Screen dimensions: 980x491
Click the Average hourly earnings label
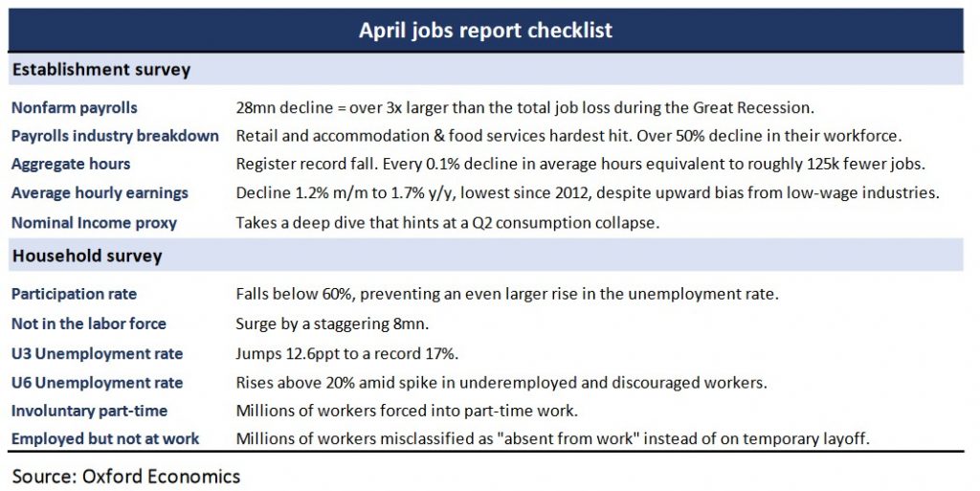coord(100,192)
